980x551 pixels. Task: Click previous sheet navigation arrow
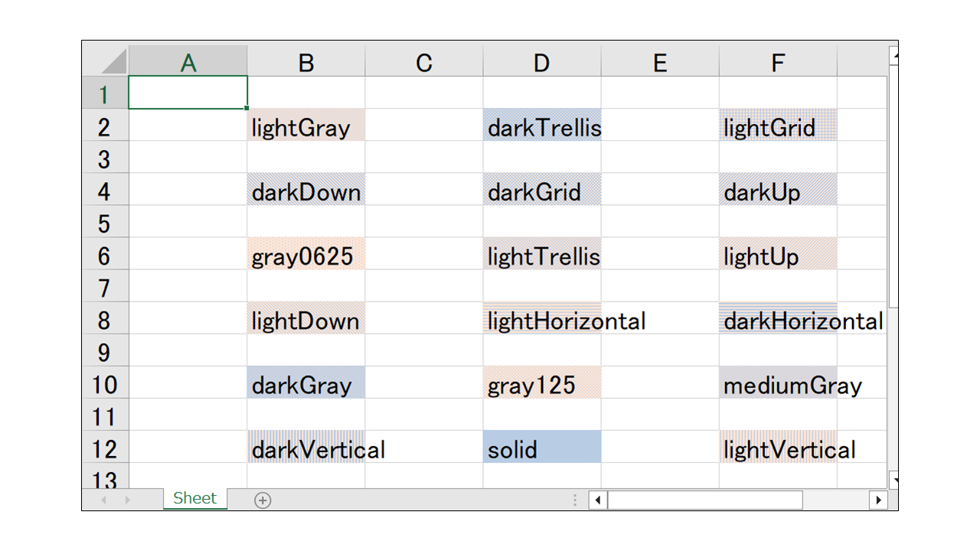[104, 500]
